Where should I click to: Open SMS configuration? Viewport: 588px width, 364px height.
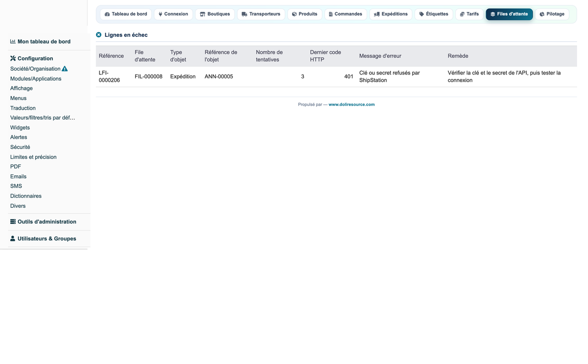(16, 186)
